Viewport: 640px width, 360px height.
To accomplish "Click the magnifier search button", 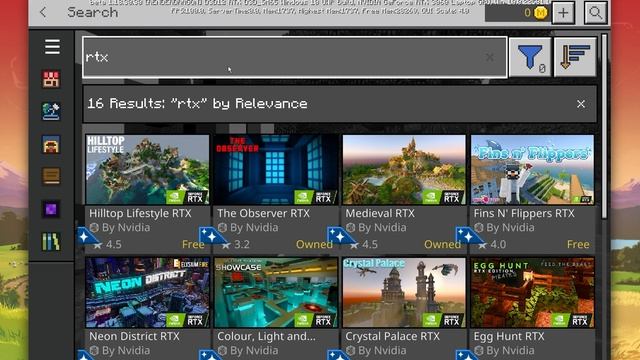I will click(x=596, y=13).
